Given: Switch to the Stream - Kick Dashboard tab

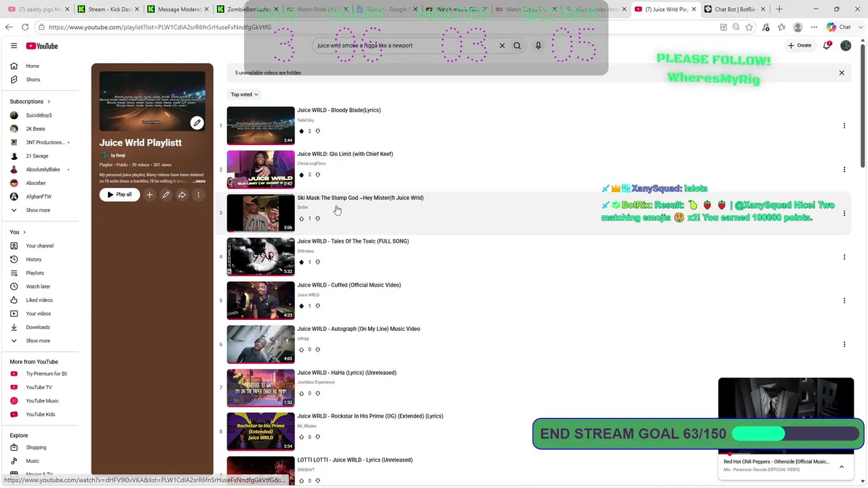Looking at the screenshot, I should tap(108, 9).
